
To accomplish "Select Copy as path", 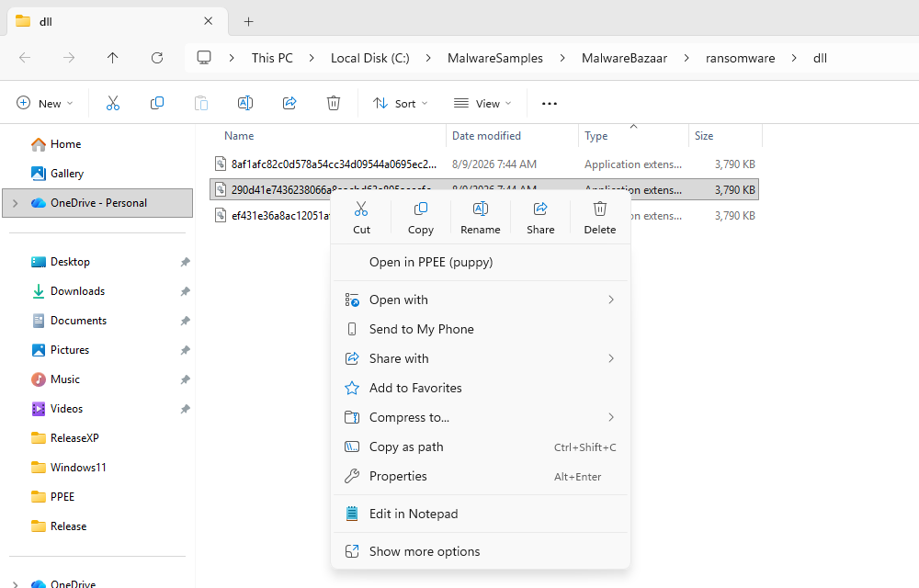I will (x=481, y=447).
